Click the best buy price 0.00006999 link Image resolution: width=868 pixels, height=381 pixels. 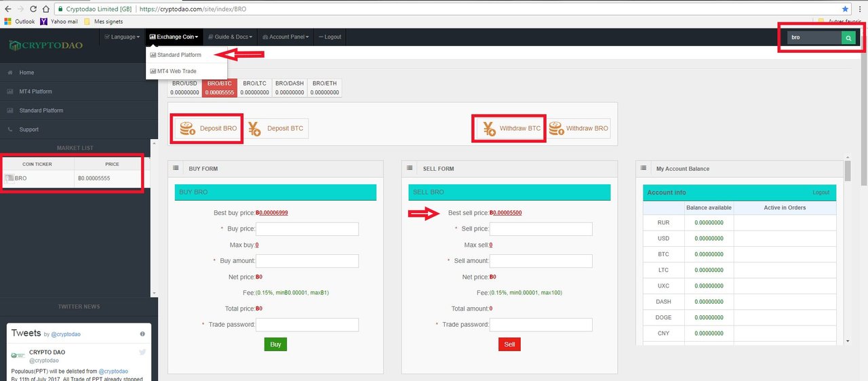click(x=271, y=213)
